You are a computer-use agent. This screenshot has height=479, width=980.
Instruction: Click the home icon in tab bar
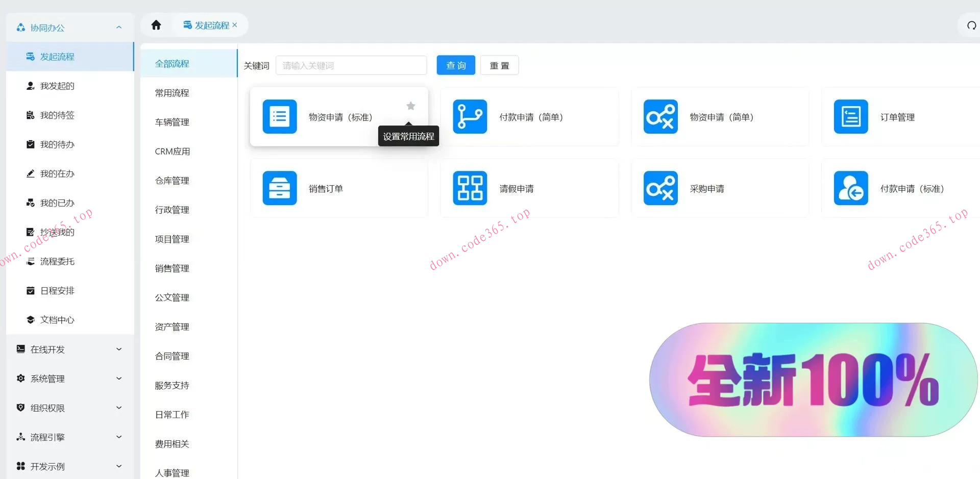pos(156,24)
